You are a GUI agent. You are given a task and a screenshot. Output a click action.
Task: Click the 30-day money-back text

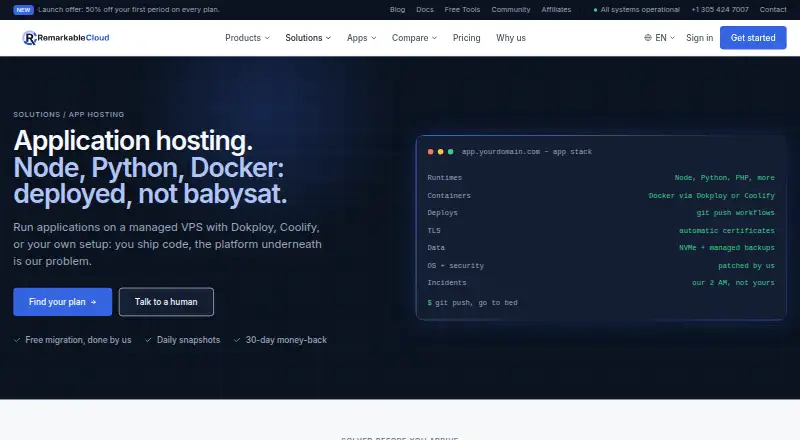tap(286, 340)
